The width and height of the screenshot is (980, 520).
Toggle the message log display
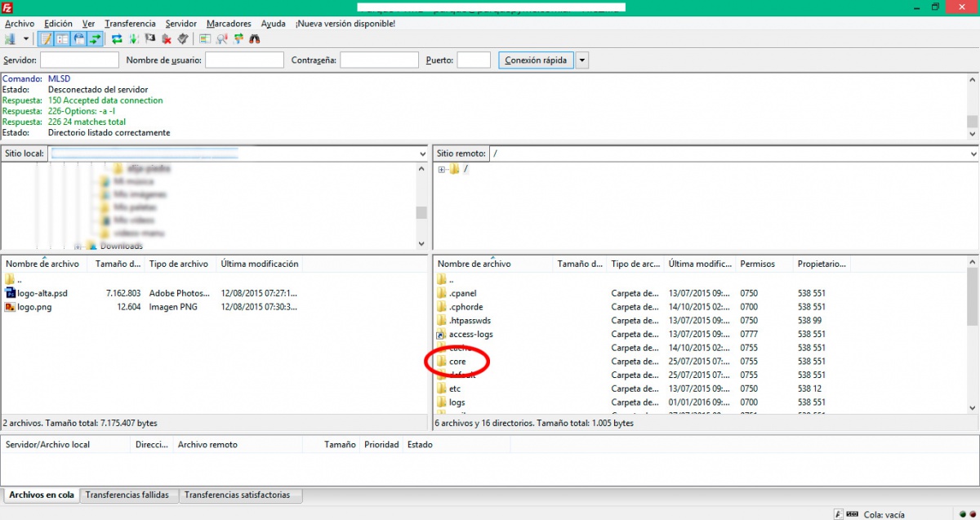[46, 38]
